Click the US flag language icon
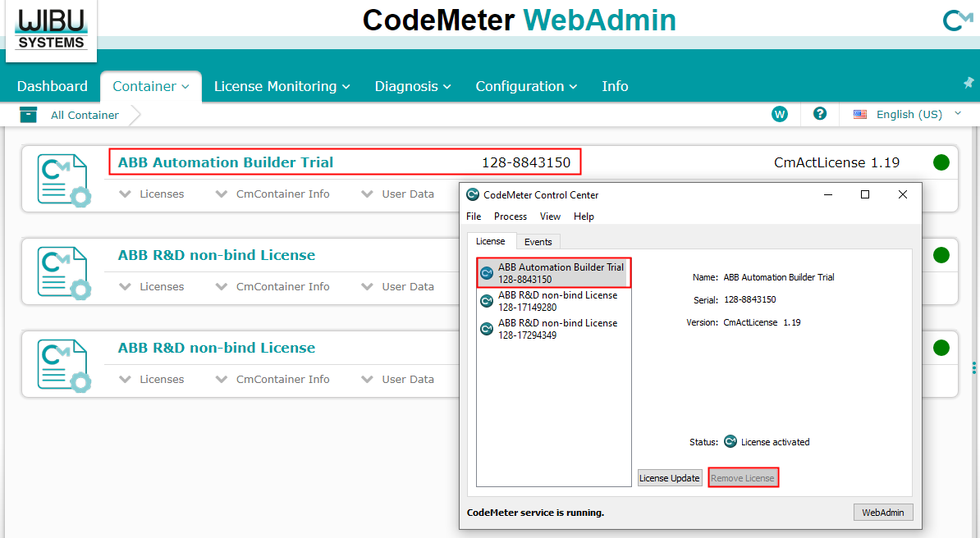 860,114
